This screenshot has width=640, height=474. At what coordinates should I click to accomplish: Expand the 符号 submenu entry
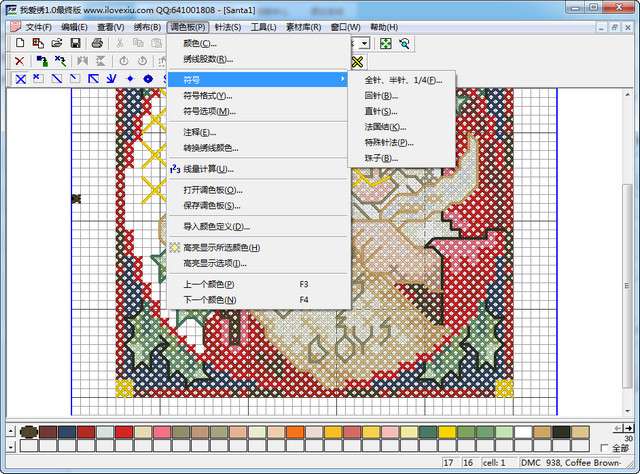[x=258, y=80]
